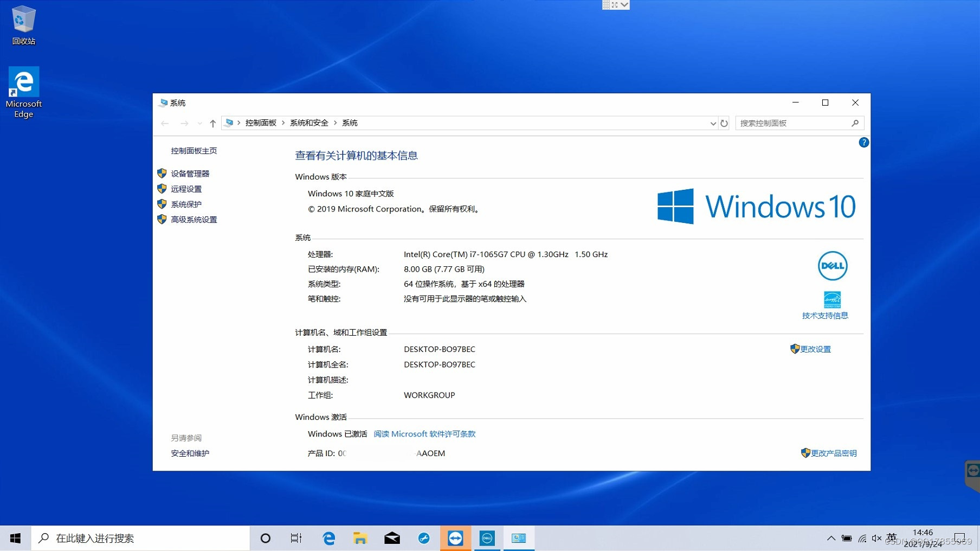
Task: Open the blue wrench app on taskbar
Action: (x=424, y=538)
